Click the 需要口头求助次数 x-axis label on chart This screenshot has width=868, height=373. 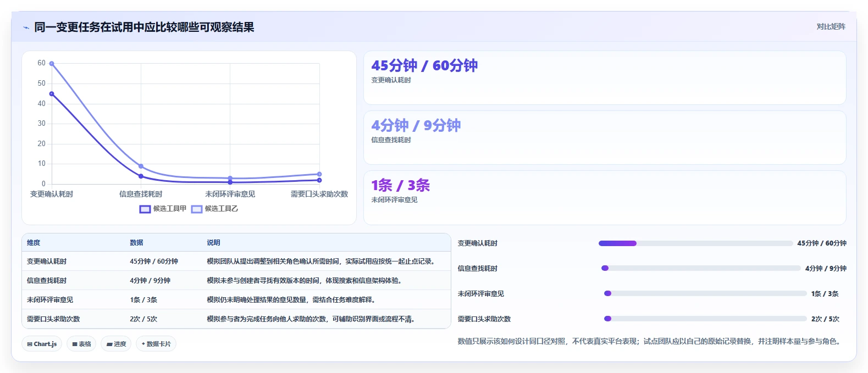[319, 194]
